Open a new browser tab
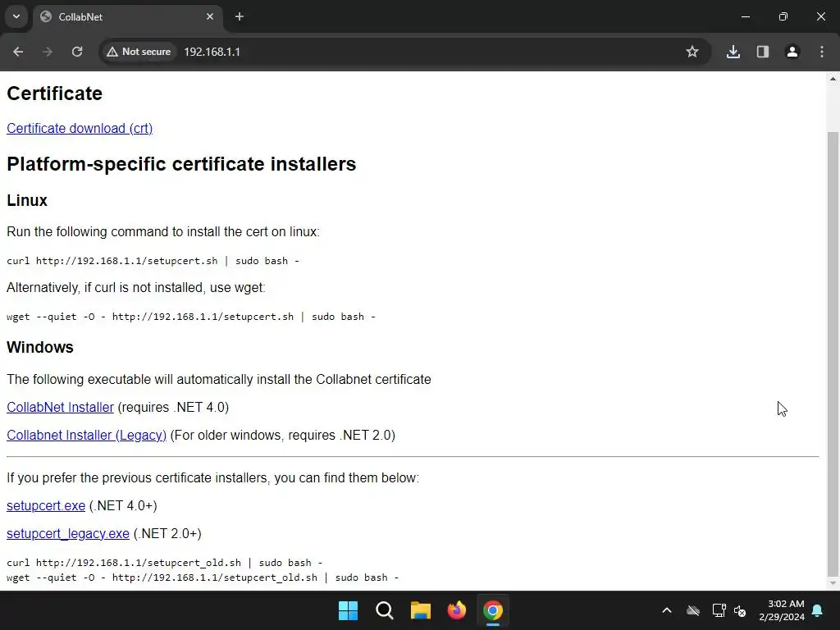840x630 pixels. [240, 16]
